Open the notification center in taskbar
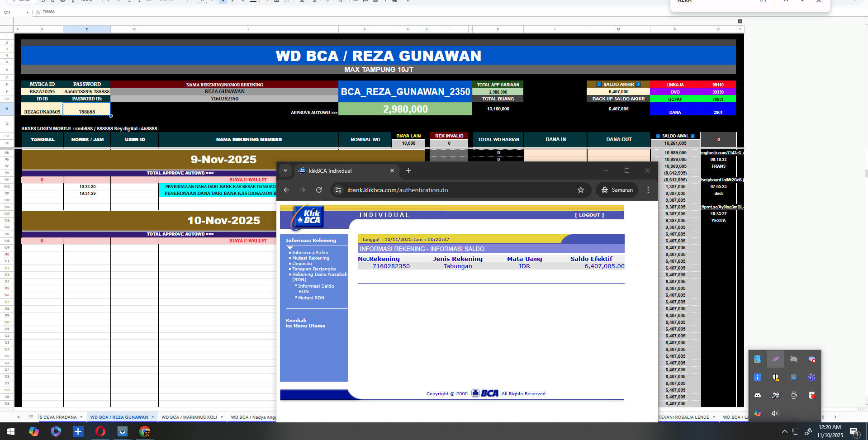Screen dimensions: 868x440 pos(854,432)
